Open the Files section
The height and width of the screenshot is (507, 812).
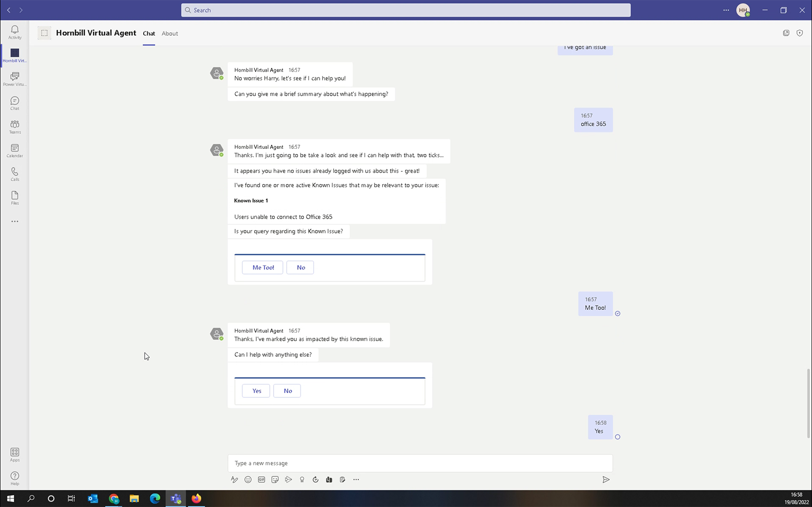[x=15, y=198]
